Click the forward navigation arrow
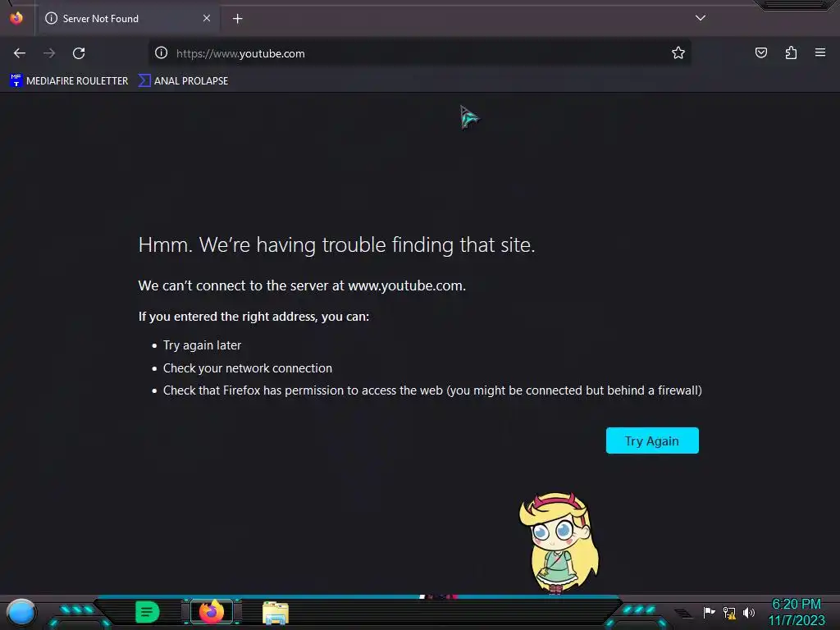This screenshot has width=840, height=630. coord(49,53)
